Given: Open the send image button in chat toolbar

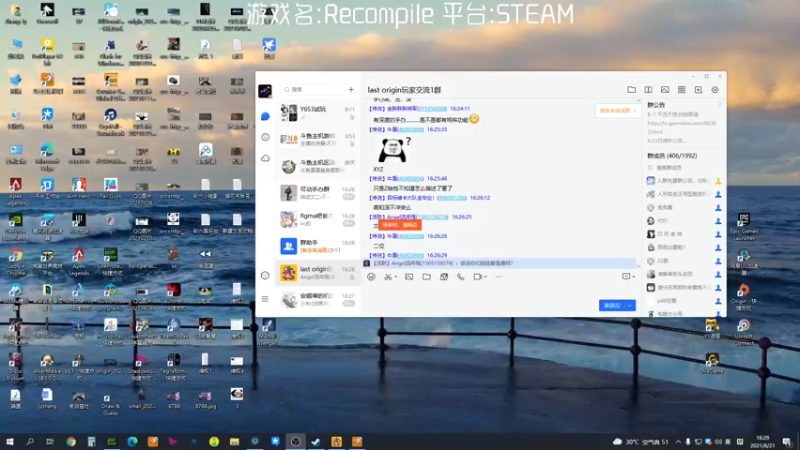Looking at the screenshot, I should coord(409,277).
